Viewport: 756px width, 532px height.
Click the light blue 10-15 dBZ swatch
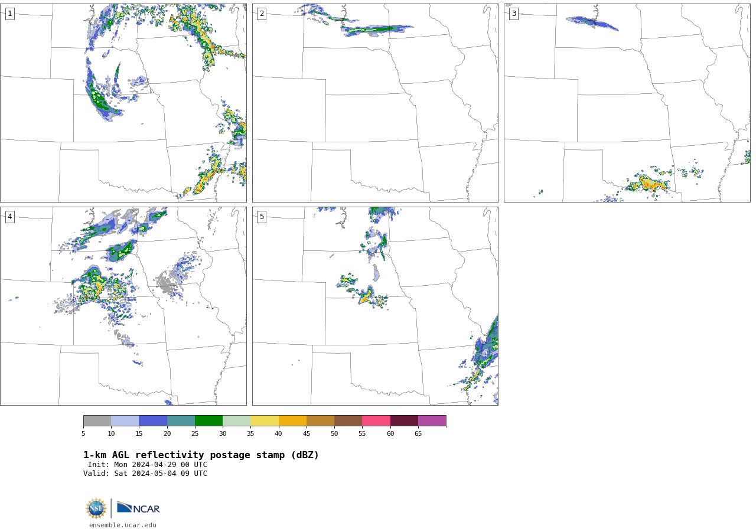click(125, 421)
